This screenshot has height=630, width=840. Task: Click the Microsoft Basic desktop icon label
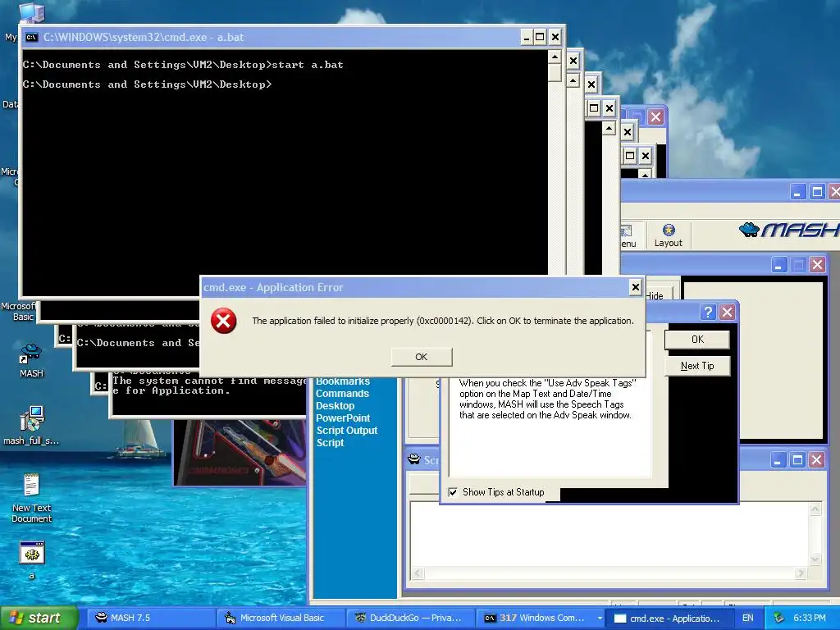point(19,311)
